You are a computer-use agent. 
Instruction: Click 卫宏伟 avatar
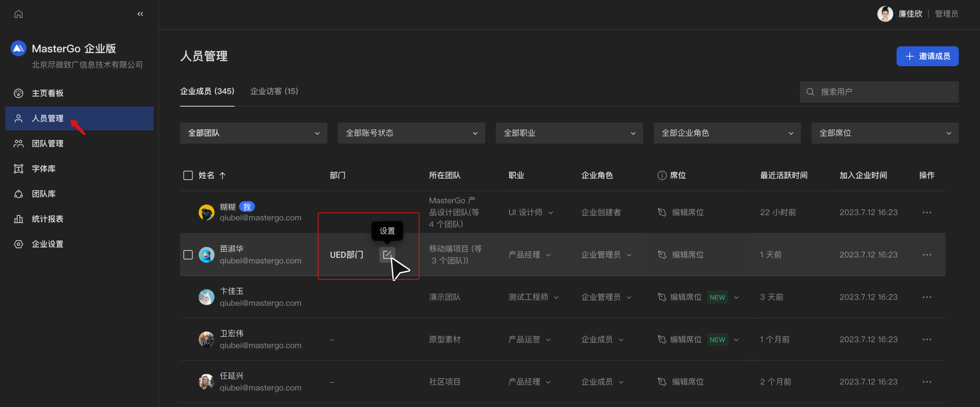coord(206,339)
